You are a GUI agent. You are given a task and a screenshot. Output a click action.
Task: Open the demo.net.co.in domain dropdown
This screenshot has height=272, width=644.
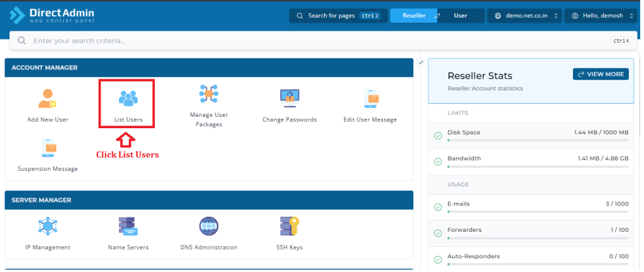coord(525,16)
